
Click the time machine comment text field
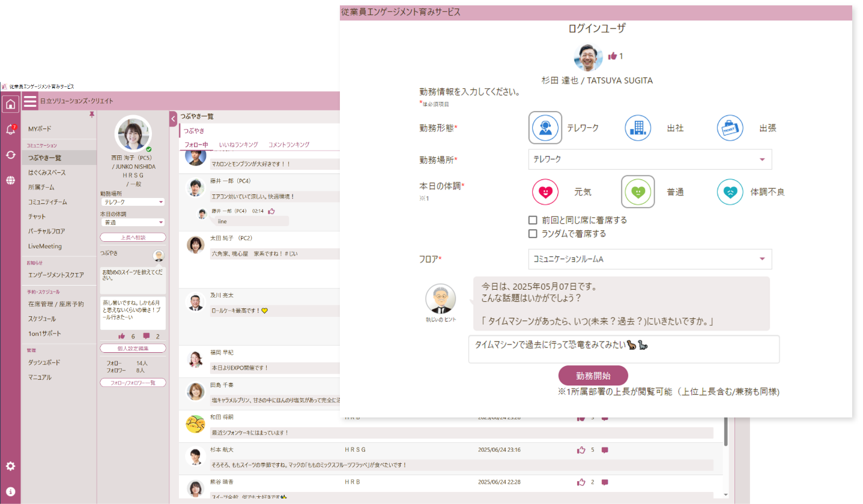click(x=623, y=349)
